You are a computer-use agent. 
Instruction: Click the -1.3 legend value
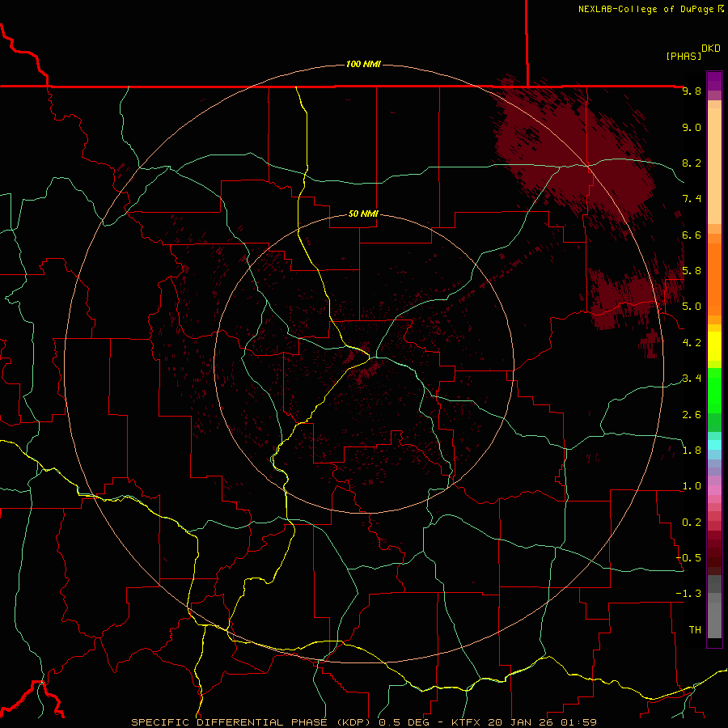(x=688, y=594)
